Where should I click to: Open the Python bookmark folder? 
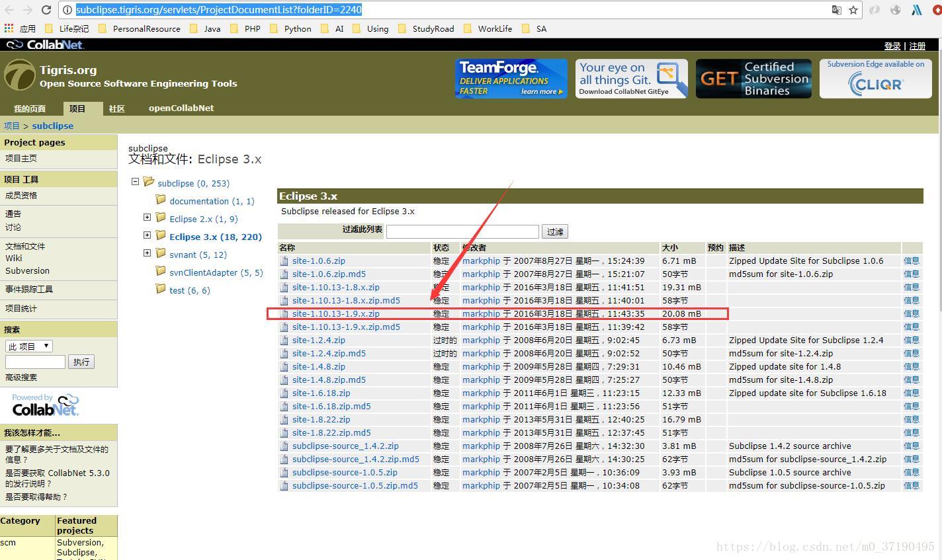[x=290, y=28]
